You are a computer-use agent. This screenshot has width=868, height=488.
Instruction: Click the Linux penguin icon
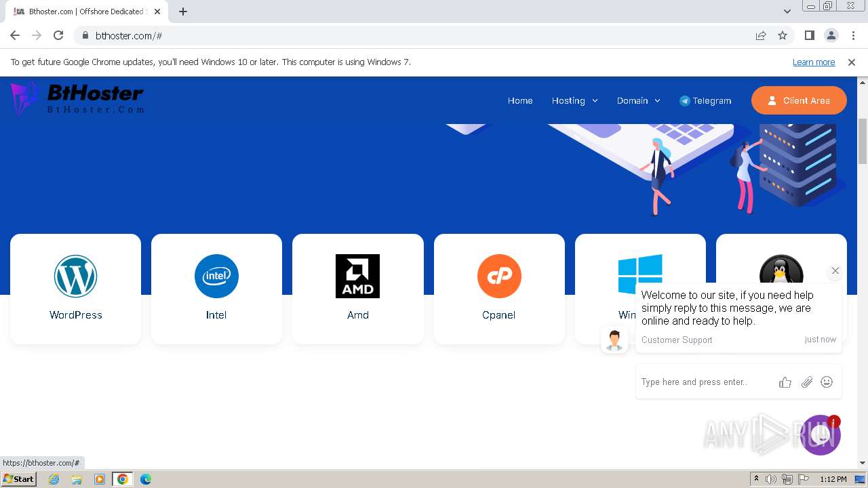coord(781,269)
